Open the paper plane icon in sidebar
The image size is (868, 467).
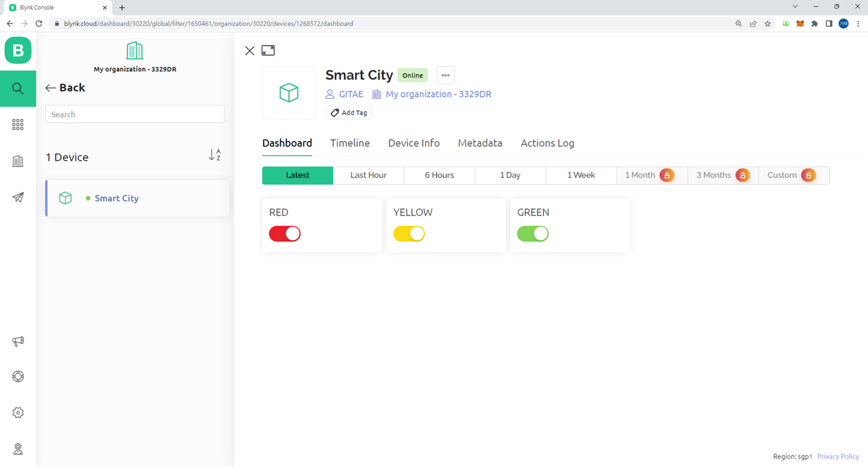click(x=18, y=197)
